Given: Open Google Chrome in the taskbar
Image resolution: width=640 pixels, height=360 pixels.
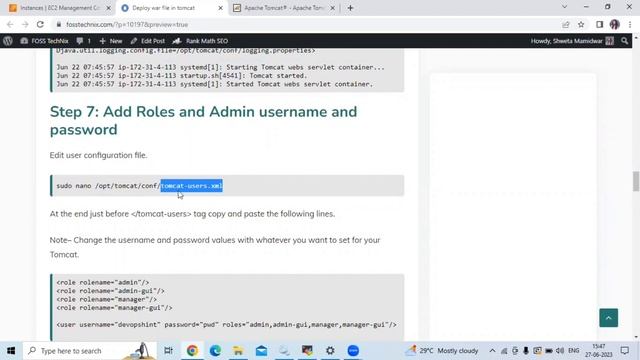Looking at the screenshot, I should pyautogui.click(x=192, y=351).
